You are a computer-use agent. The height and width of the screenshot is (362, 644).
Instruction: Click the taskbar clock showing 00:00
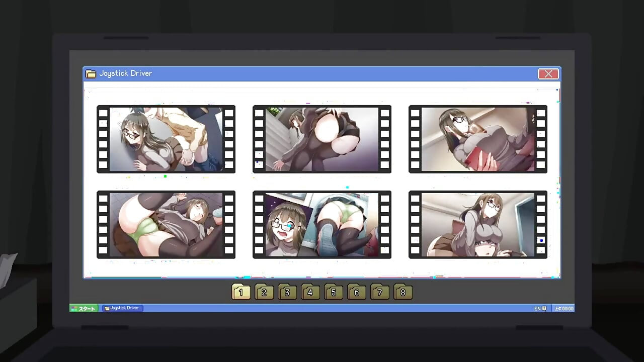click(x=563, y=308)
